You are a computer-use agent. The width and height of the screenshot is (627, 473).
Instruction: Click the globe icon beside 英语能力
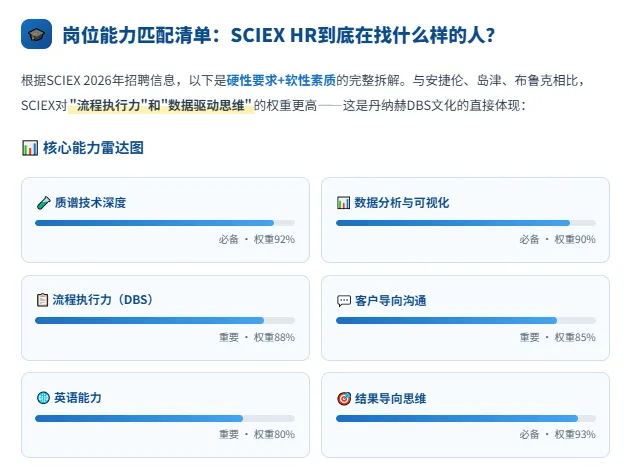43,398
